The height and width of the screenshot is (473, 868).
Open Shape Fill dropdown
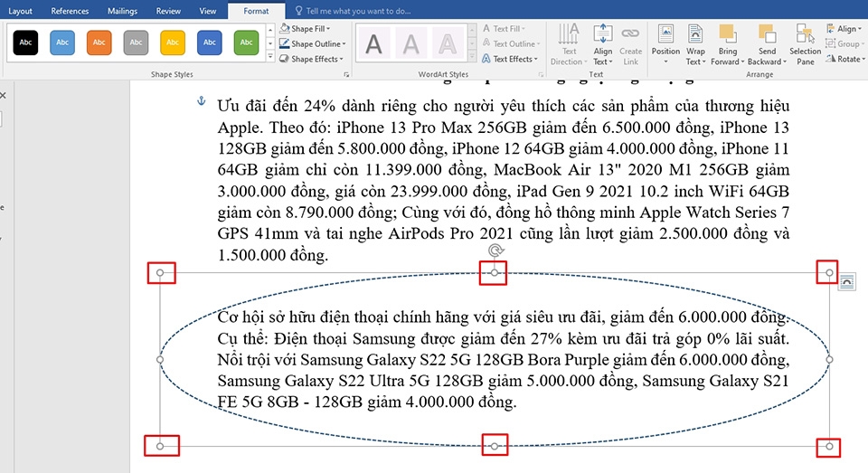pos(305,28)
